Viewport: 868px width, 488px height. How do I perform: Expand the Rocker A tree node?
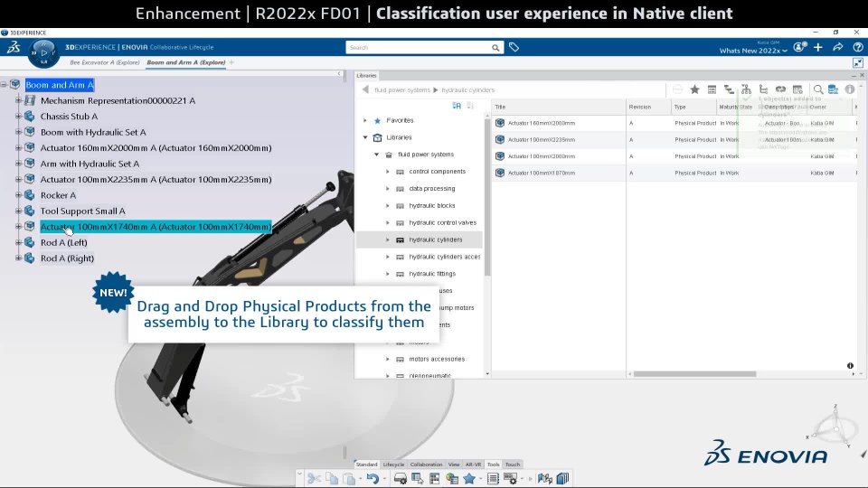[x=18, y=195]
